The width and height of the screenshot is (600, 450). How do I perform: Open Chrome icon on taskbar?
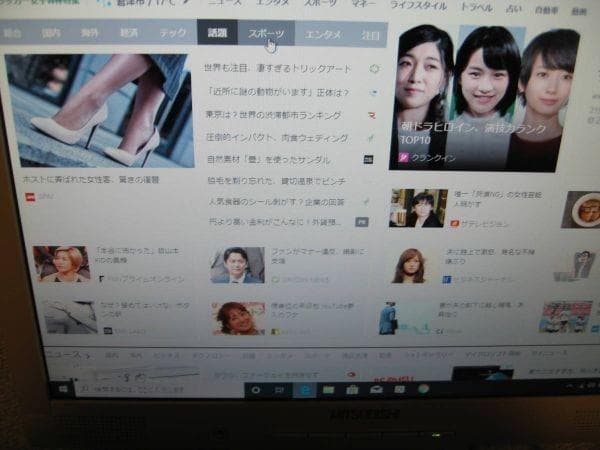[x=423, y=389]
